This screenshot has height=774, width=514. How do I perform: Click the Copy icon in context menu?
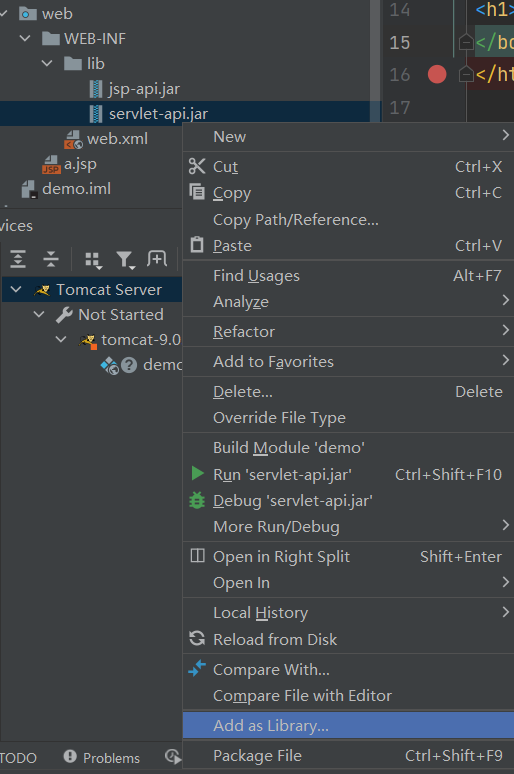point(197,192)
